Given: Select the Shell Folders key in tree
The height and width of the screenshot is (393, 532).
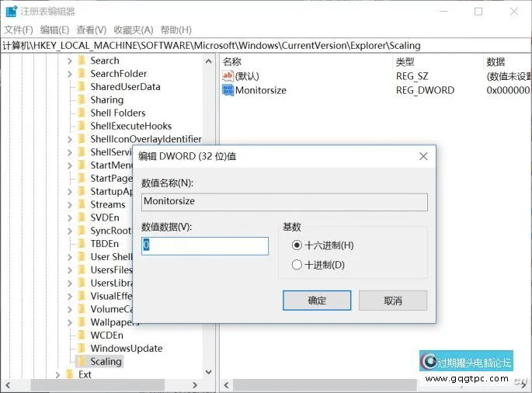Looking at the screenshot, I should coord(118,113).
